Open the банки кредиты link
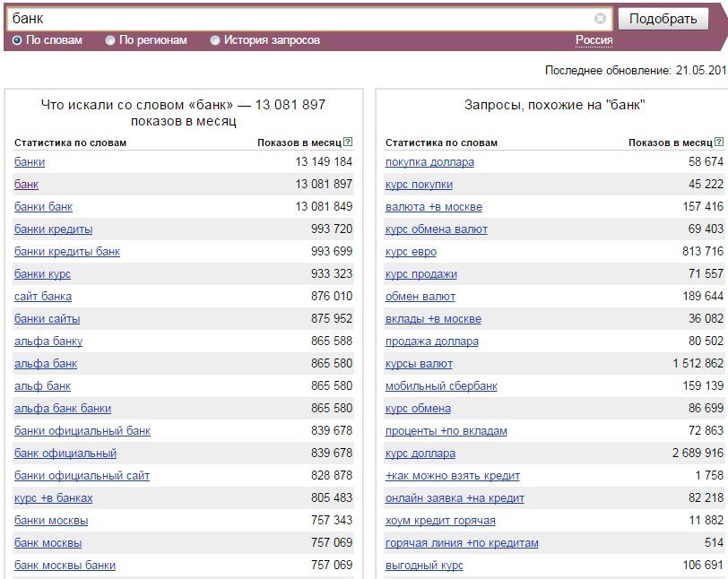 point(54,229)
